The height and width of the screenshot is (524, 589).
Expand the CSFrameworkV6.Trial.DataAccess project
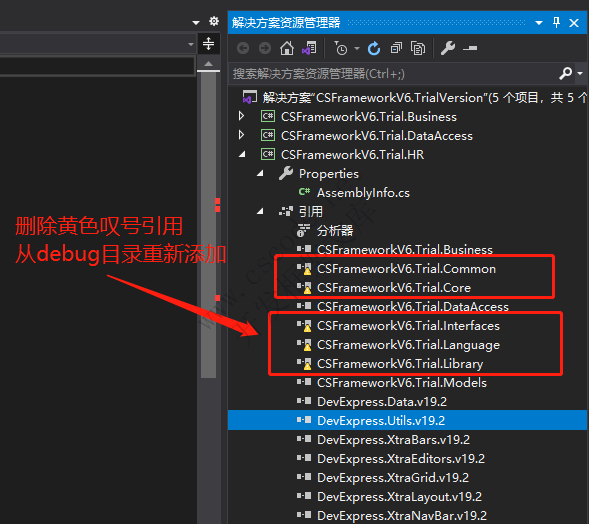pyautogui.click(x=241, y=135)
